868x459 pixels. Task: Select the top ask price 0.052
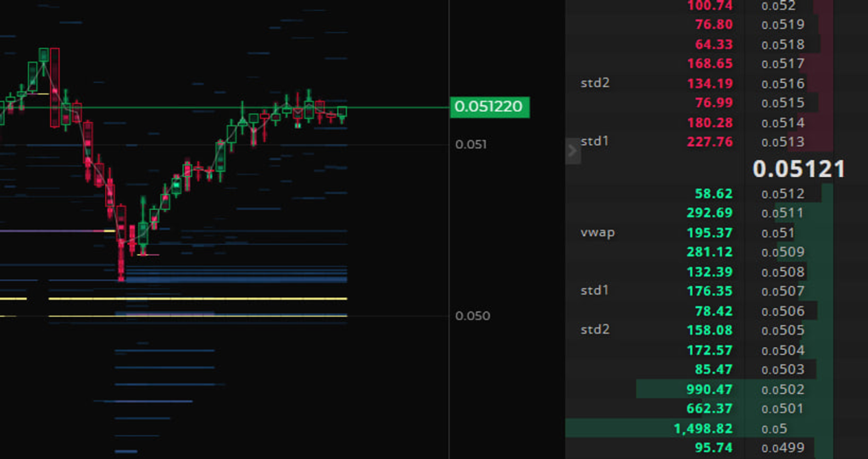tap(778, 6)
